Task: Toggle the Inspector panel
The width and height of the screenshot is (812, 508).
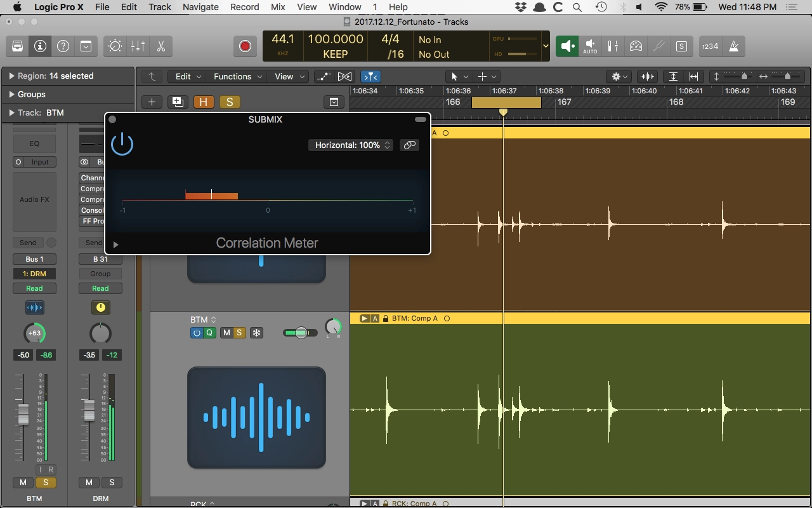Action: 40,46
